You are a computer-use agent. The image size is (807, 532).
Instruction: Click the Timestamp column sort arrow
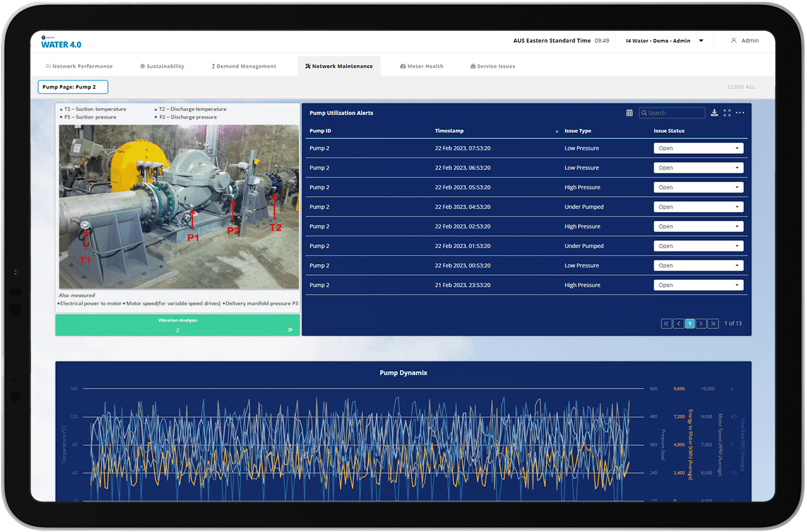coord(556,132)
